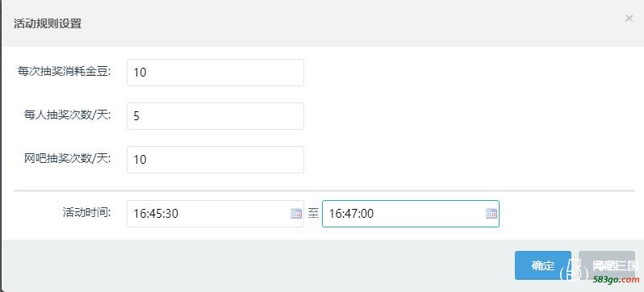Viewport: 644px width, 292px height.
Task: Open the calendar picker for end time 16:47:00
Action: click(x=491, y=214)
